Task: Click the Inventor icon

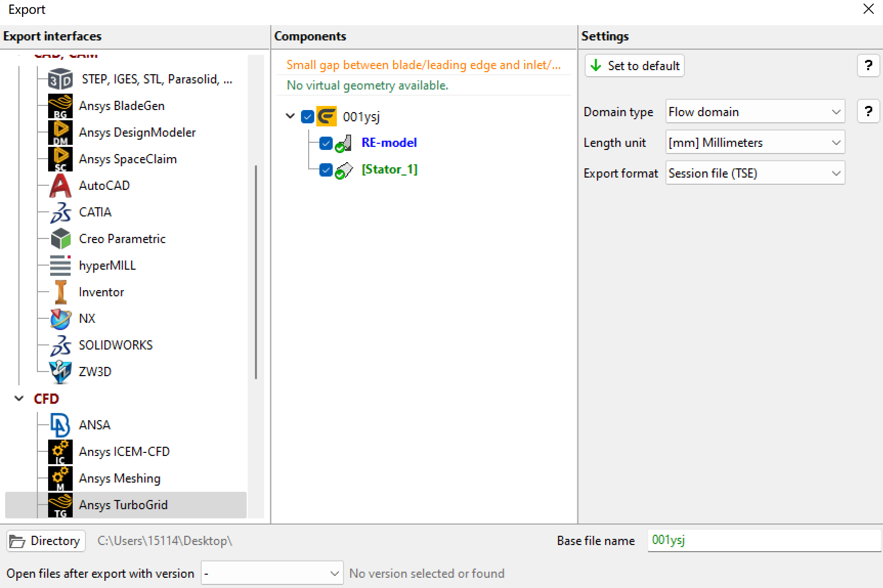Action: tap(60, 292)
